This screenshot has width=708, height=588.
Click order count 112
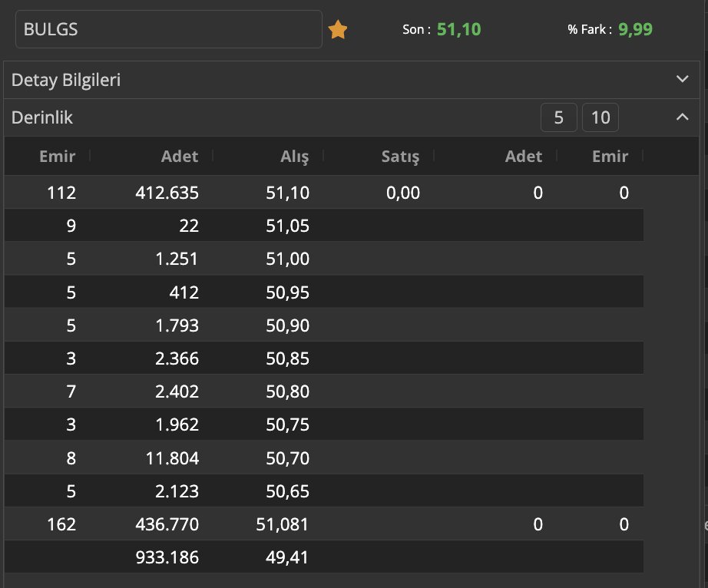[61, 193]
